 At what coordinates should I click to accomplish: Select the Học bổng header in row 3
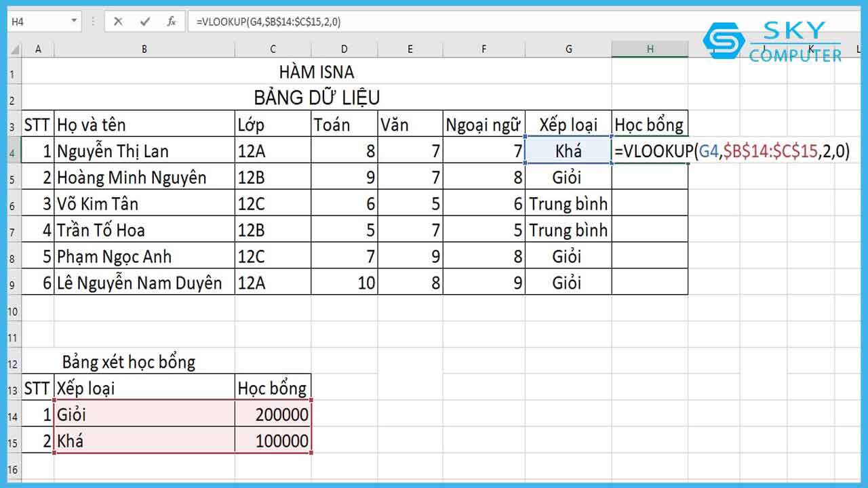(x=650, y=124)
